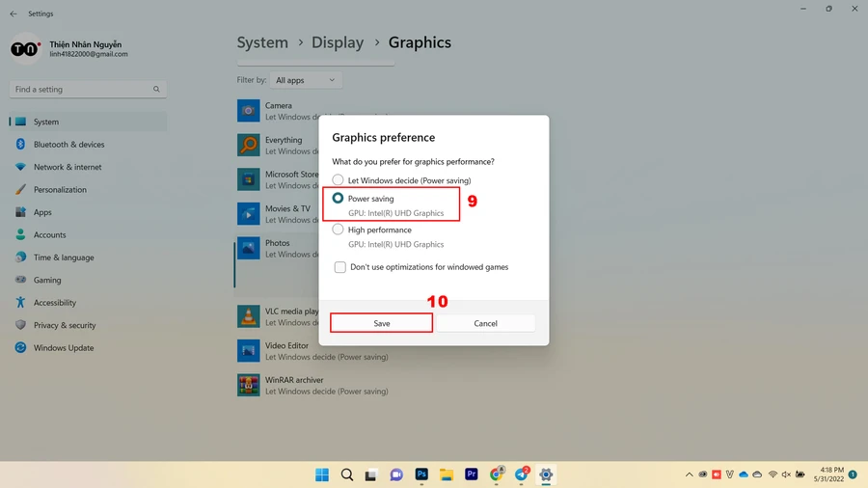This screenshot has width=868, height=488.
Task: Show hidden system tray icons
Action: (690, 474)
